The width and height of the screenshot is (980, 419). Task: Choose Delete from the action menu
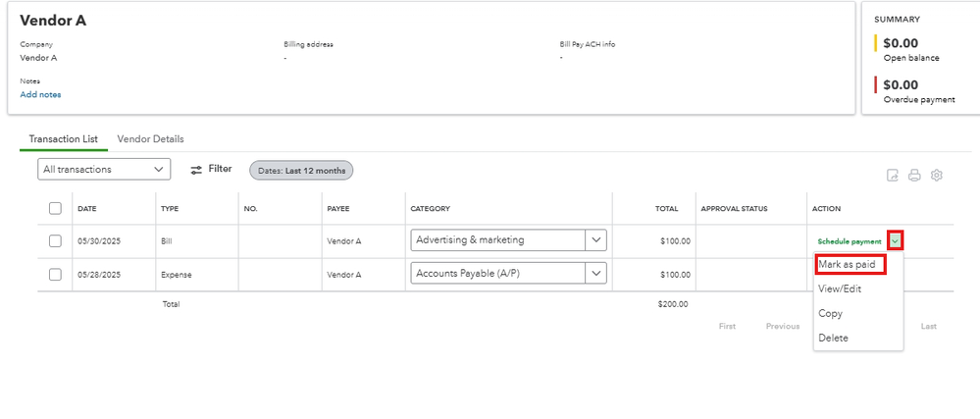833,338
